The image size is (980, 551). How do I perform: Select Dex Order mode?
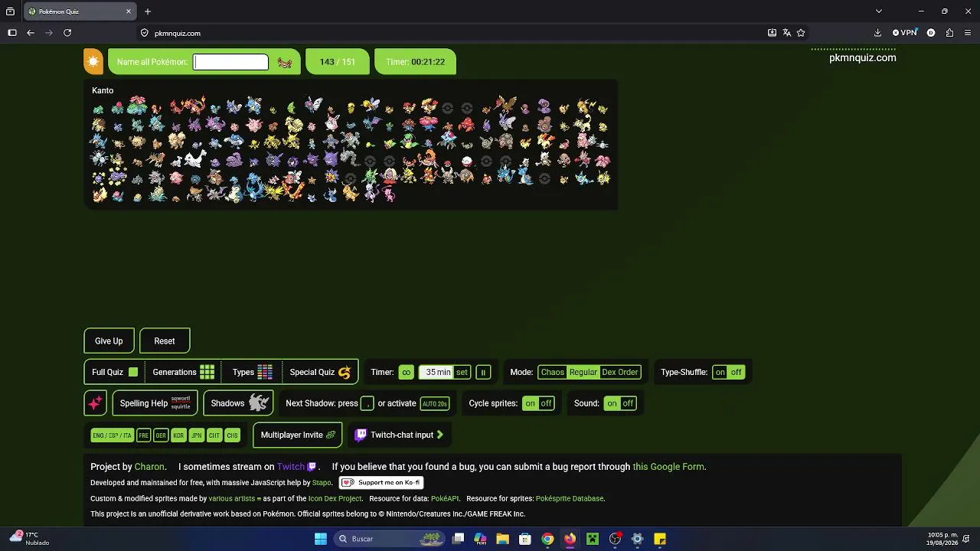[620, 373]
